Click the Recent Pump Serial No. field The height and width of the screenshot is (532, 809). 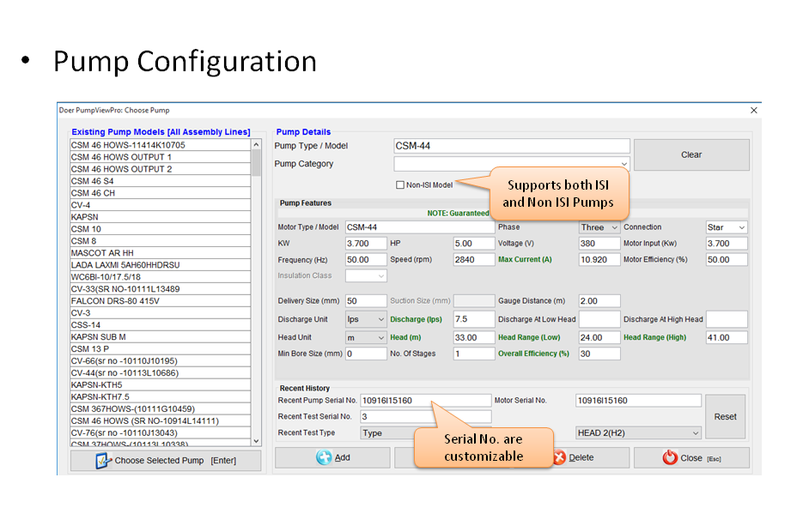point(425,401)
